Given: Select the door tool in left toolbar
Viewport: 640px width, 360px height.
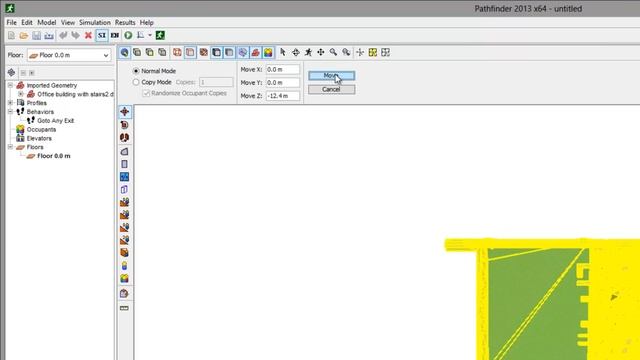Looking at the screenshot, I should (x=124, y=189).
